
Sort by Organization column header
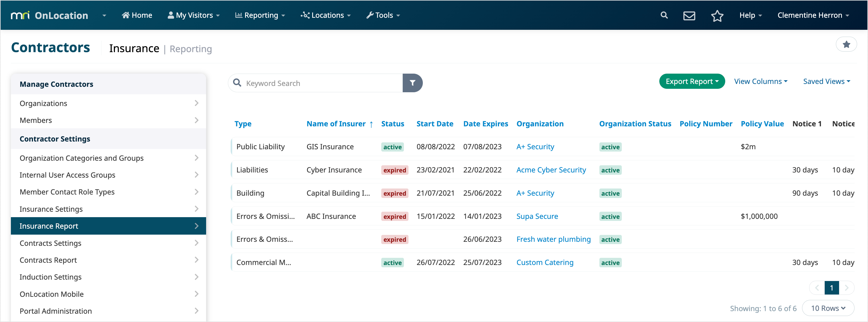(x=540, y=123)
